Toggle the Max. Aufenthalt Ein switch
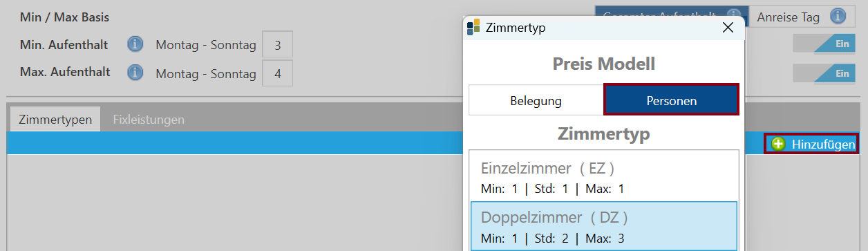868x251 pixels. pos(824,73)
